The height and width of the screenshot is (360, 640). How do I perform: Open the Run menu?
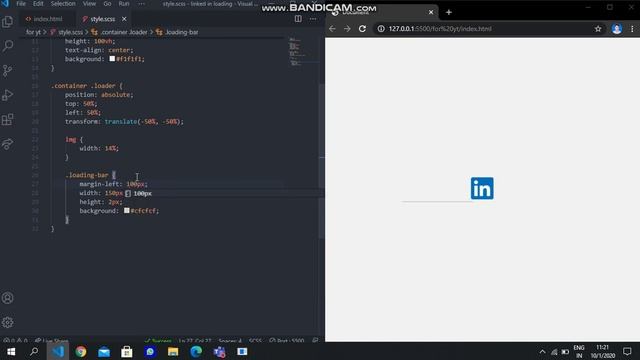coord(124,4)
